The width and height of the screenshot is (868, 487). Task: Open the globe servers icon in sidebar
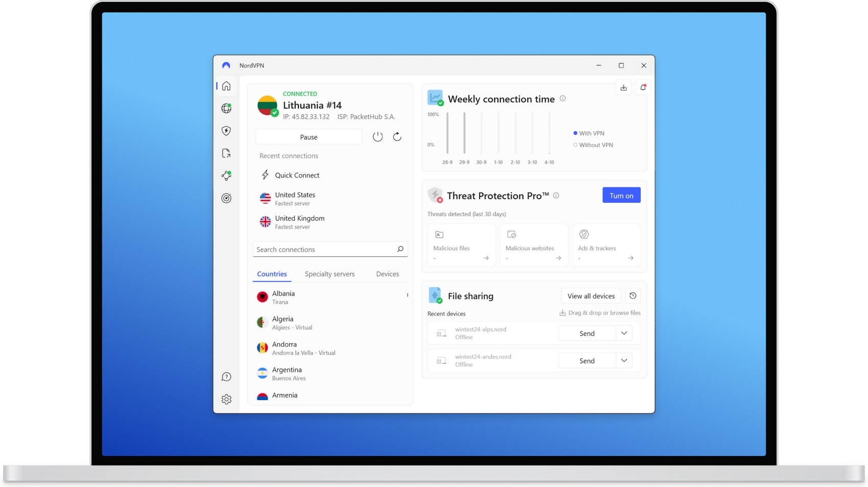pos(226,108)
